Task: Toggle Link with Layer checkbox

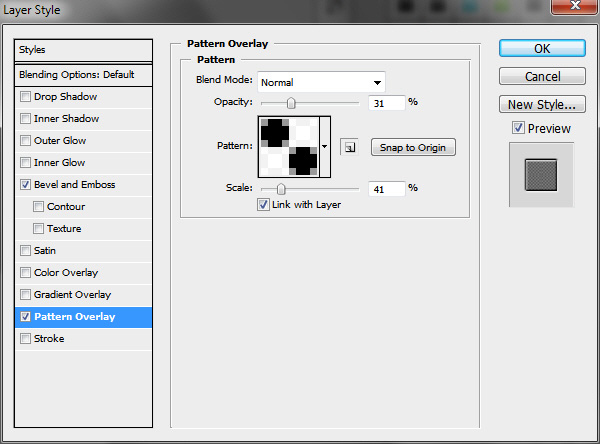Action: (x=263, y=204)
